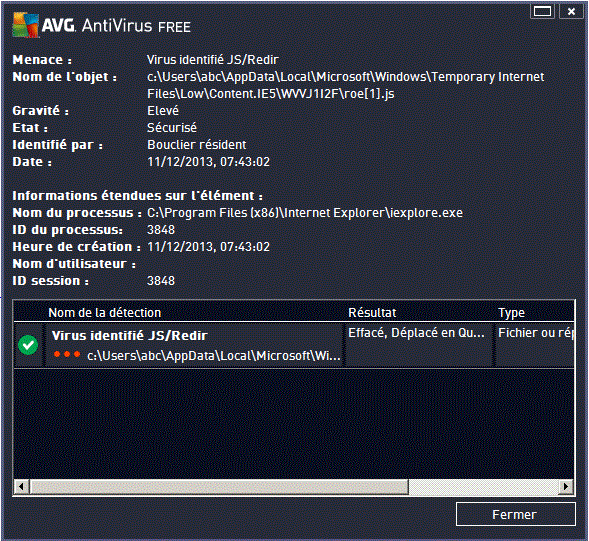Screen dimensions: 589x541
Task: Click the maximize window icon
Action: (x=542, y=12)
